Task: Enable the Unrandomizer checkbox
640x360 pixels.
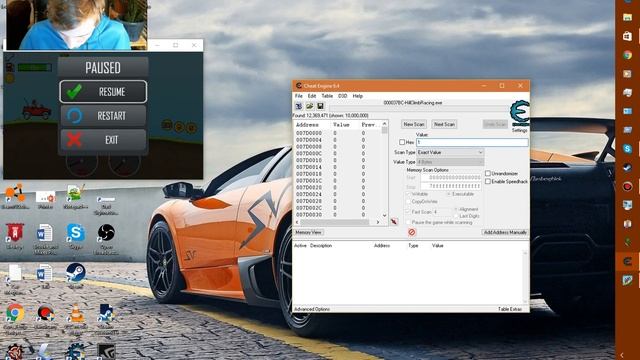Action: coord(488,173)
